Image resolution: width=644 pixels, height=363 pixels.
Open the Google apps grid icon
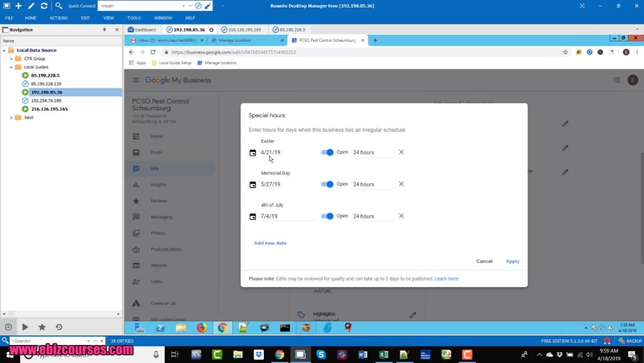(616, 80)
